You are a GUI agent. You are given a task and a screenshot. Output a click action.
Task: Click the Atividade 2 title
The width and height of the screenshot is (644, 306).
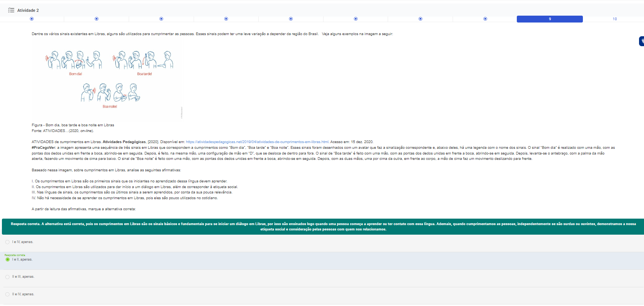(x=28, y=10)
